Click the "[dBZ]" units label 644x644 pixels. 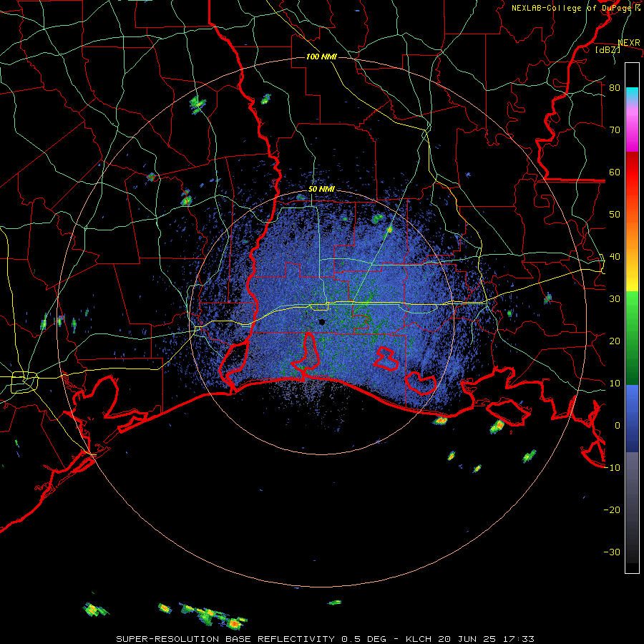608,49
